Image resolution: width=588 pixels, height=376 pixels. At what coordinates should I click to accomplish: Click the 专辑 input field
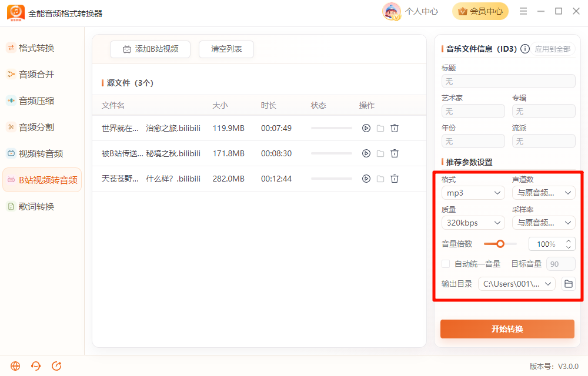click(544, 111)
